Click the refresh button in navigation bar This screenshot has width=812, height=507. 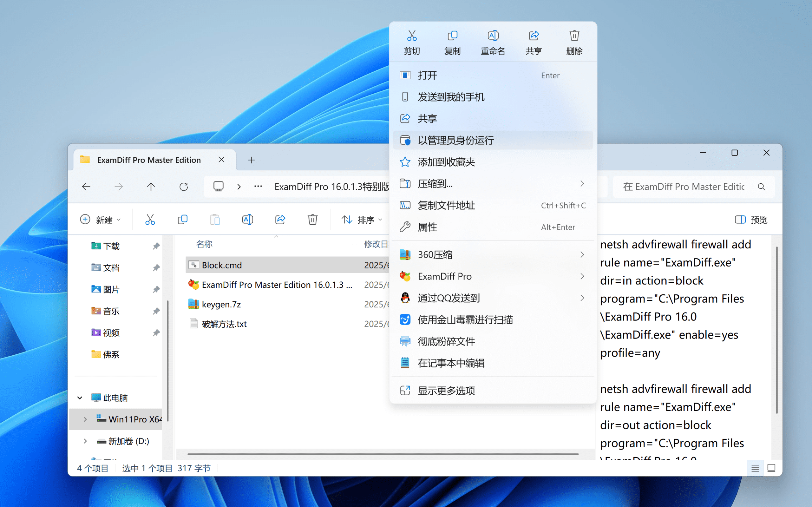pos(184,187)
